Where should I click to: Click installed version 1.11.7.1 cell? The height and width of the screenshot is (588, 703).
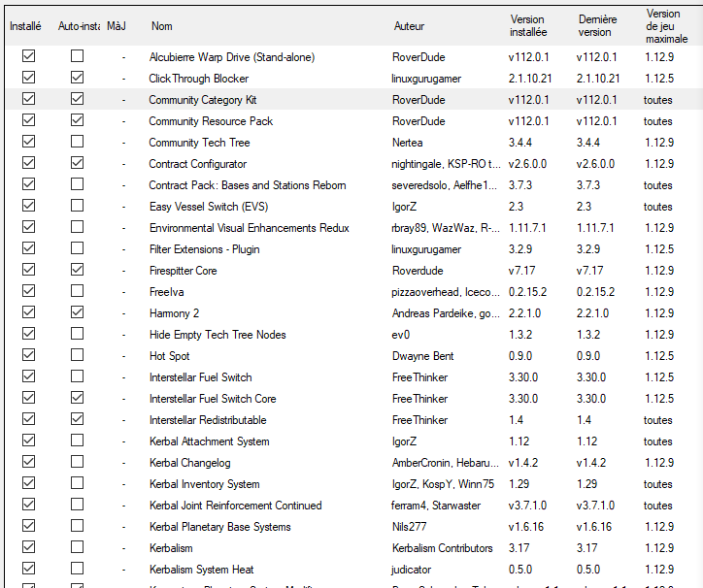pos(527,228)
